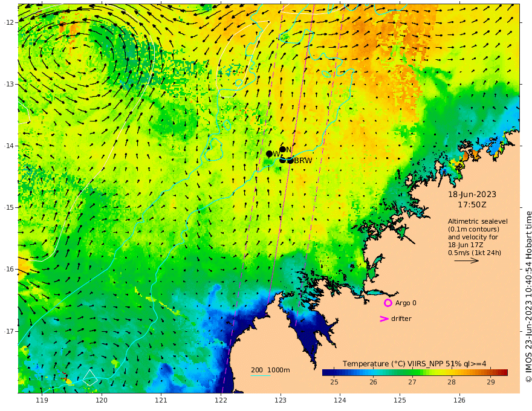Screen dimensions: 532x411
Task: Click the longitude axis label 122
Action: tap(221, 400)
